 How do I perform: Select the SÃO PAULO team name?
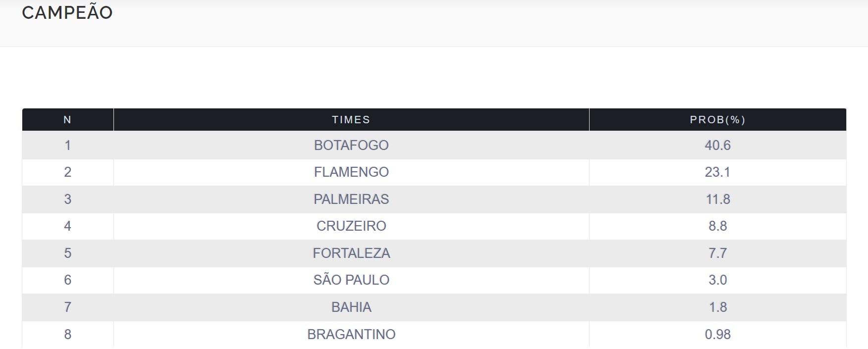[x=351, y=280]
